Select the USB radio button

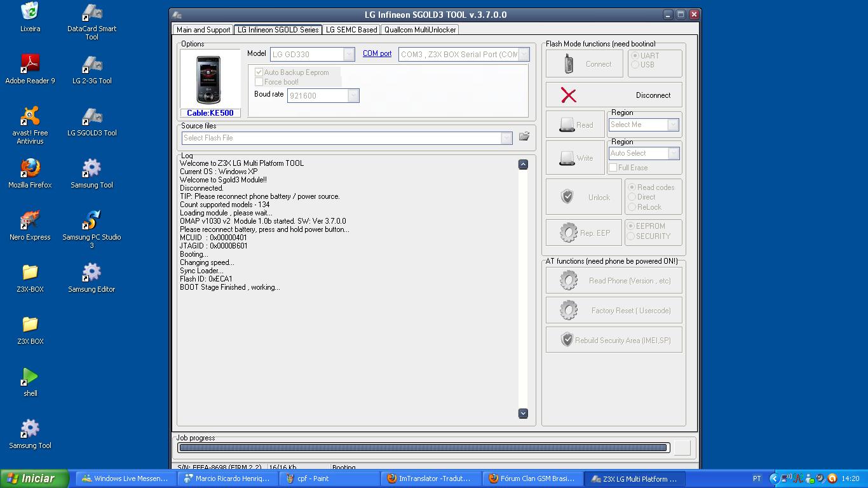[x=635, y=65]
